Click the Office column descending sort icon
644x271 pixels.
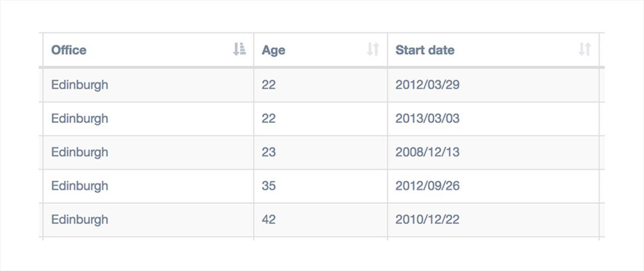pos(239,49)
